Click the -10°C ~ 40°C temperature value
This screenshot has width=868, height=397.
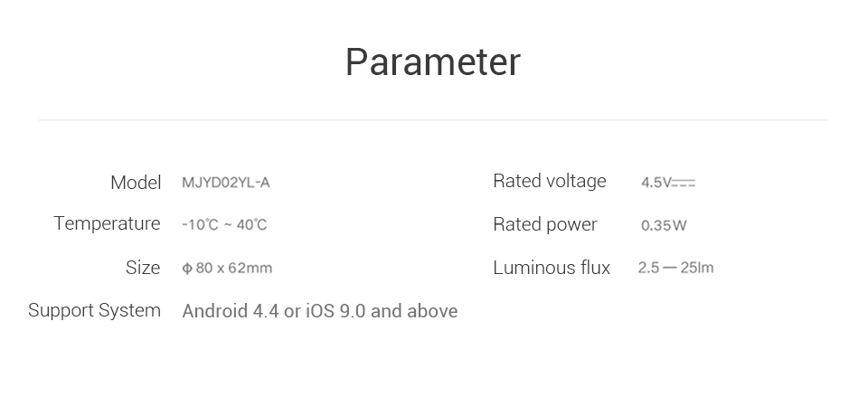(x=224, y=225)
